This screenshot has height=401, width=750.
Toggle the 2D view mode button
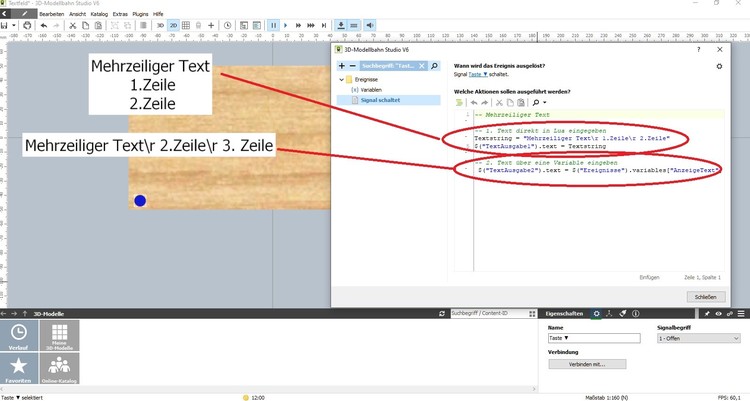coord(173,25)
